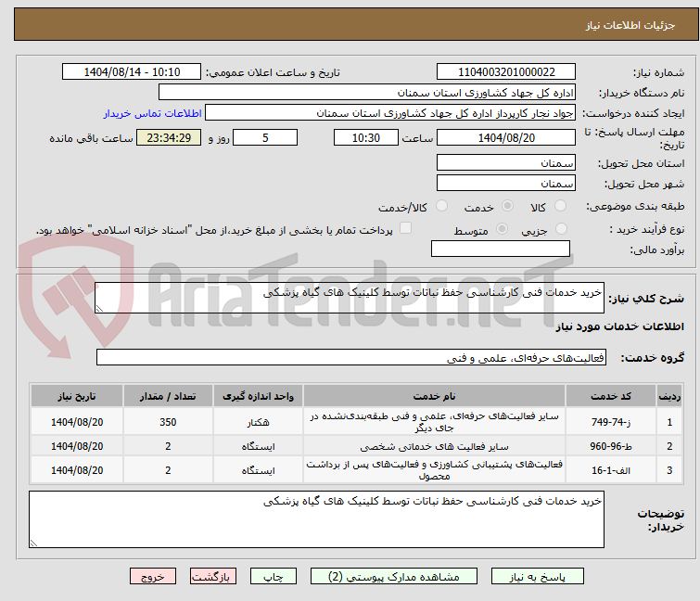Image resolution: width=700 pixels, height=601 pixels.
Task: Click the نام خدمت column header
Action: click(x=435, y=397)
